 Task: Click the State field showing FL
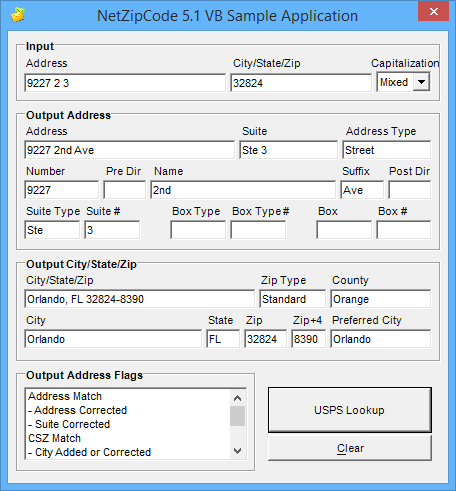pyautogui.click(x=223, y=339)
